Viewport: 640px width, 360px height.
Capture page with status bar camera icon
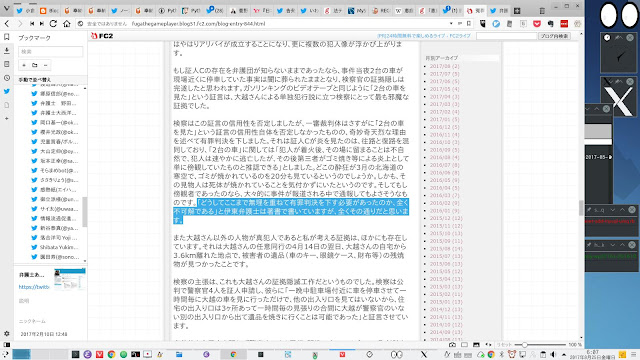click(x=452, y=345)
